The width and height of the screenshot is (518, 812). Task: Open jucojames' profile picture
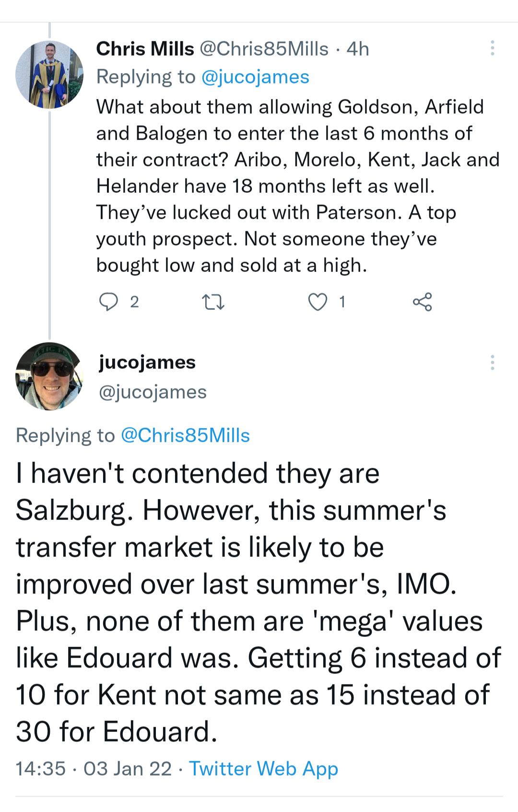tap(49, 377)
